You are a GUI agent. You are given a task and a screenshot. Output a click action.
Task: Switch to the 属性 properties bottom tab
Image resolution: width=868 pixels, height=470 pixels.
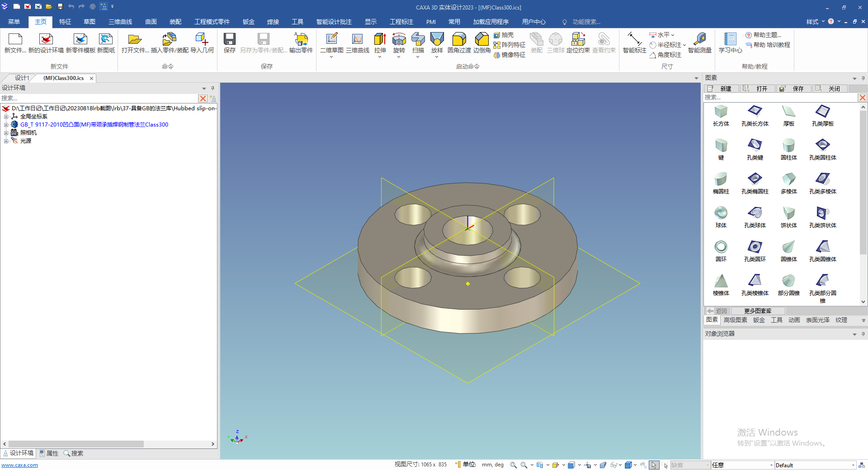(x=49, y=453)
